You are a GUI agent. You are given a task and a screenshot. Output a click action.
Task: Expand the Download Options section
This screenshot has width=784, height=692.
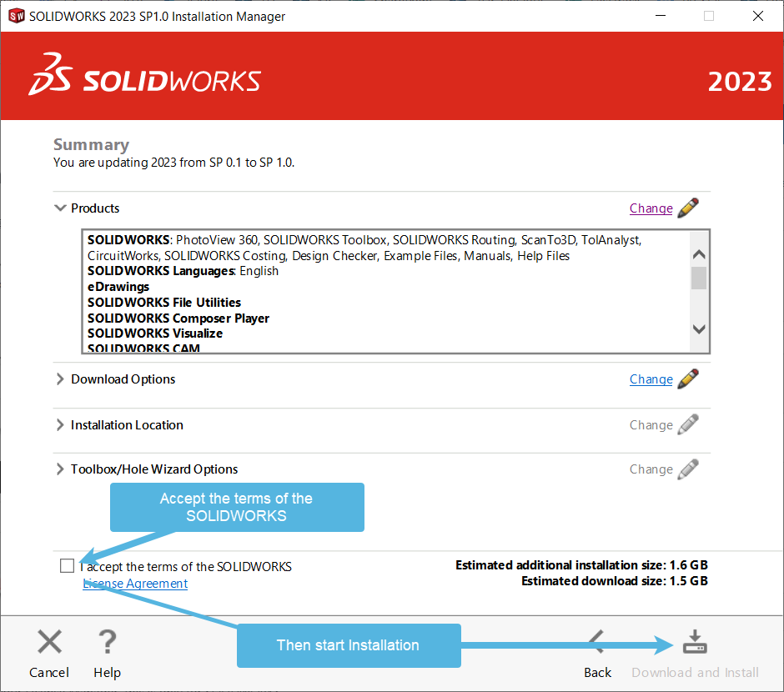60,379
